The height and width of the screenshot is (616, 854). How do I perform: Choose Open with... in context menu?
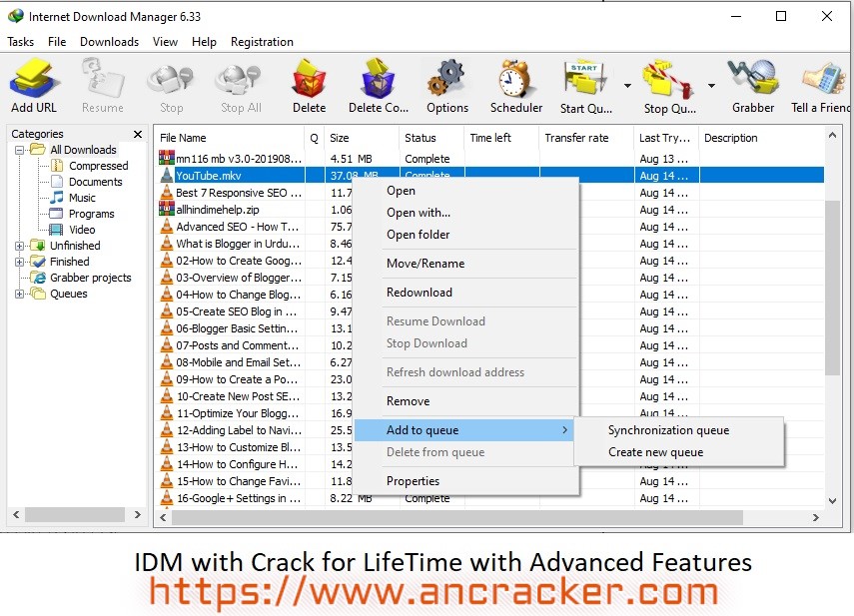click(419, 213)
